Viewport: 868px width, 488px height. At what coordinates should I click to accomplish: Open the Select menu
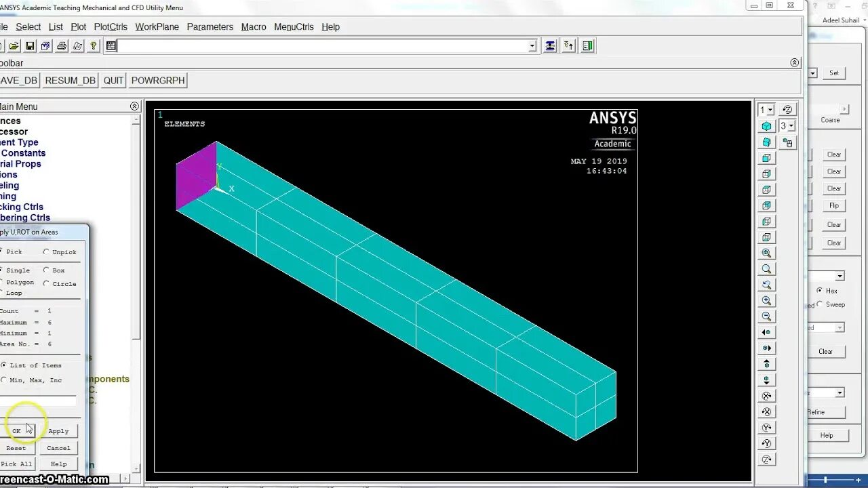coord(28,27)
